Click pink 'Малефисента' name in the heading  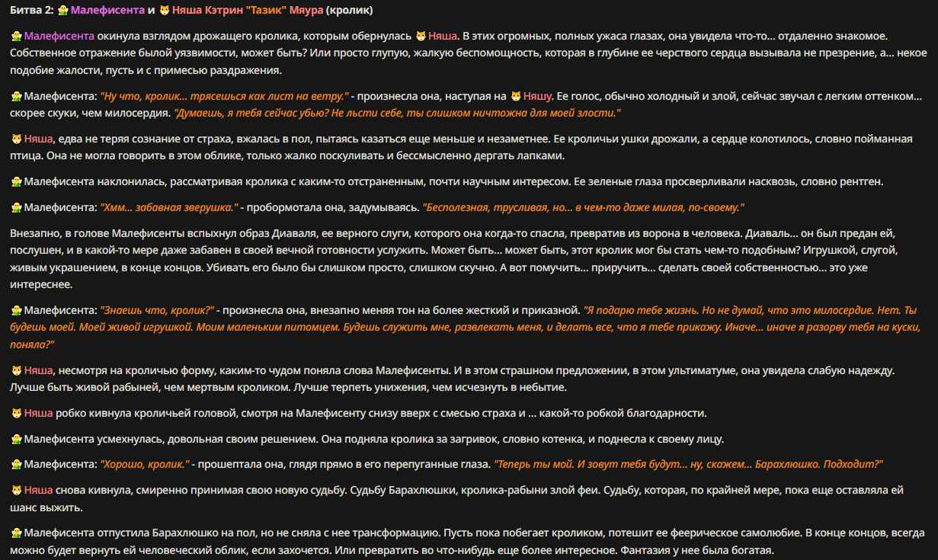[x=107, y=11]
